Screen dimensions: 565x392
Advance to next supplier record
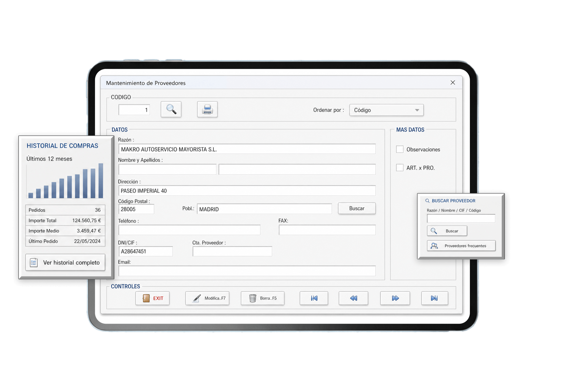click(x=395, y=298)
